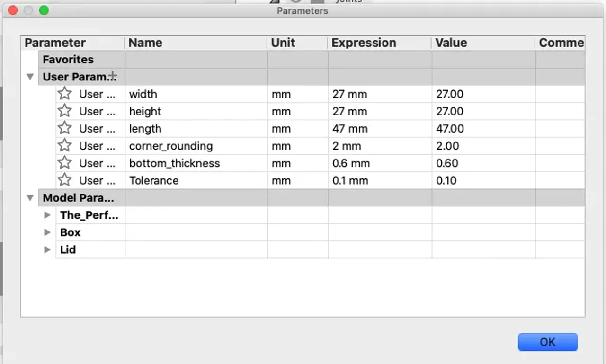Favorite the width parameter star
Screen dimensions: 606x364
64,94
